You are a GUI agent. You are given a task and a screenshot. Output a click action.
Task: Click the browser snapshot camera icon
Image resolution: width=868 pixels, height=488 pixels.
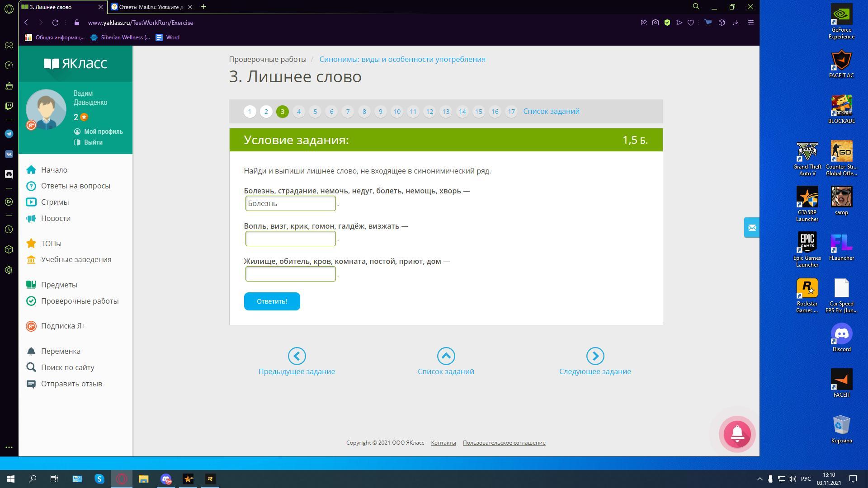click(x=655, y=23)
